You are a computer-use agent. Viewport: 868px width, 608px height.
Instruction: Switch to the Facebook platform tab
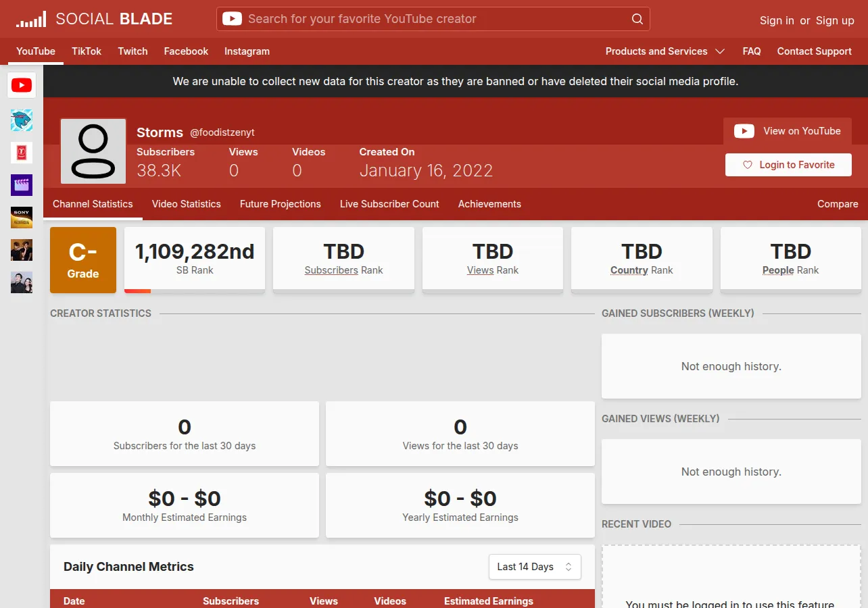click(x=186, y=51)
